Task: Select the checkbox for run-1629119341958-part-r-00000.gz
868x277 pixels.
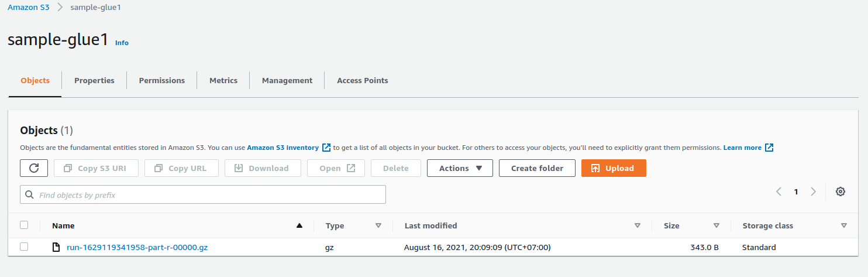Action: [24, 247]
